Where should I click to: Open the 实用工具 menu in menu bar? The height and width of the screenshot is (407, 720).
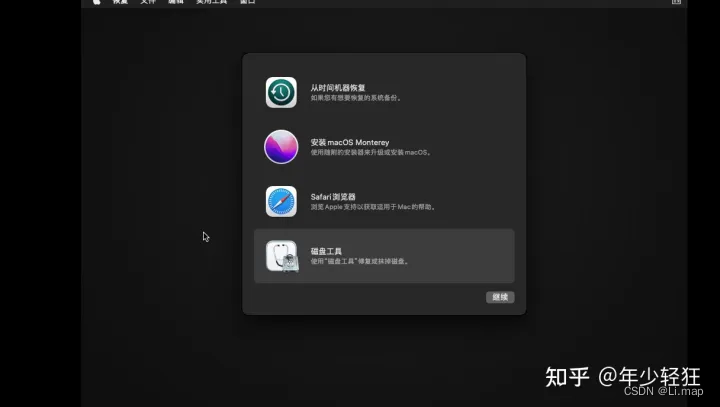pos(211,2)
